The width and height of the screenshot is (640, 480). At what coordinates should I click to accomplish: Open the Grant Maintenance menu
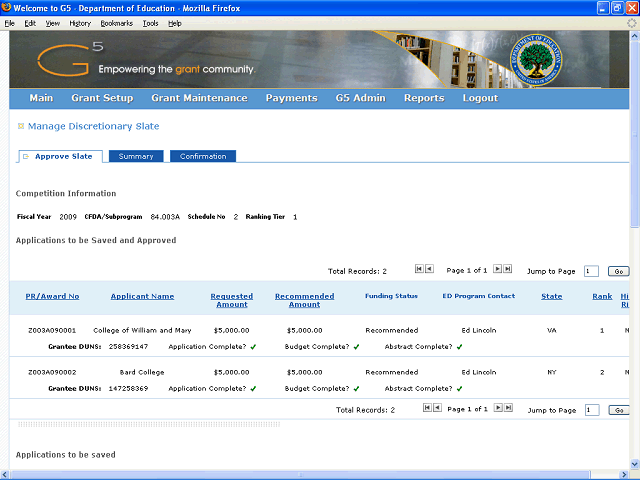click(199, 98)
